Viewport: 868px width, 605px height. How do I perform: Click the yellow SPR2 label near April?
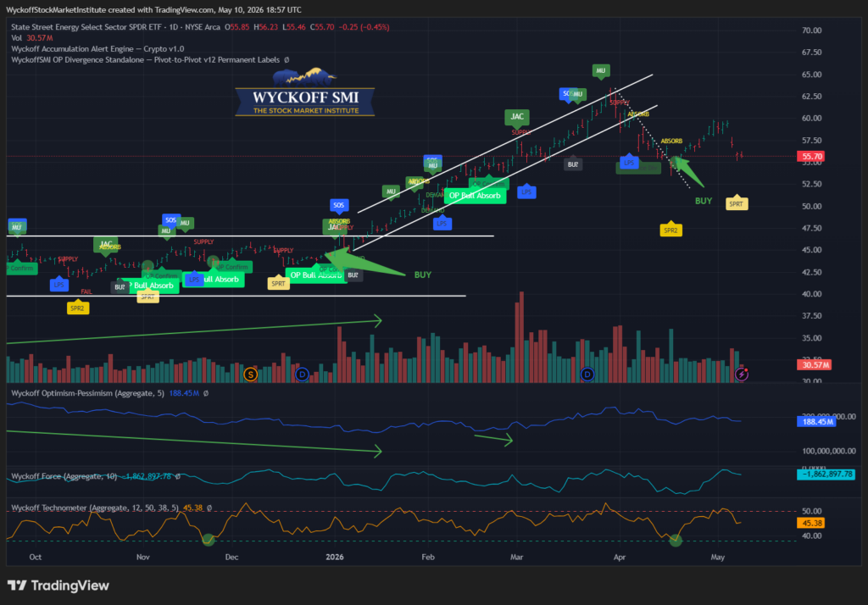coord(670,230)
